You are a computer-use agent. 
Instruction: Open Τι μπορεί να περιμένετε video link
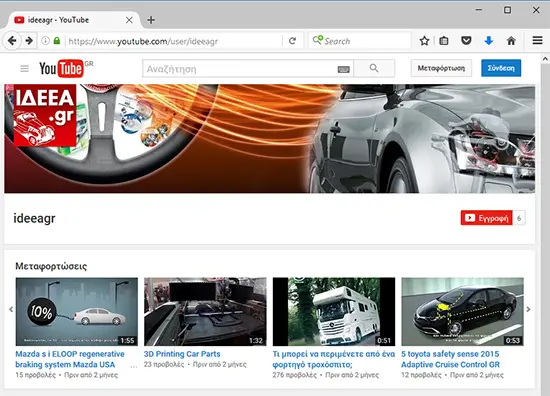(x=334, y=359)
